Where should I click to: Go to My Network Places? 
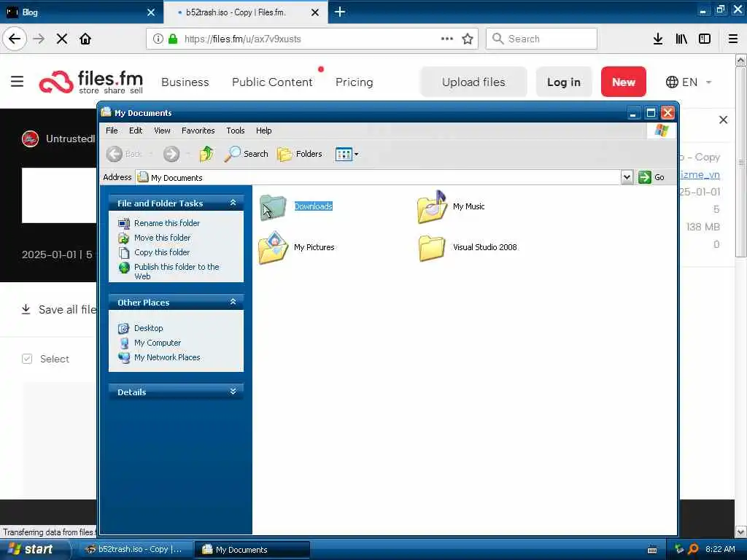point(167,357)
